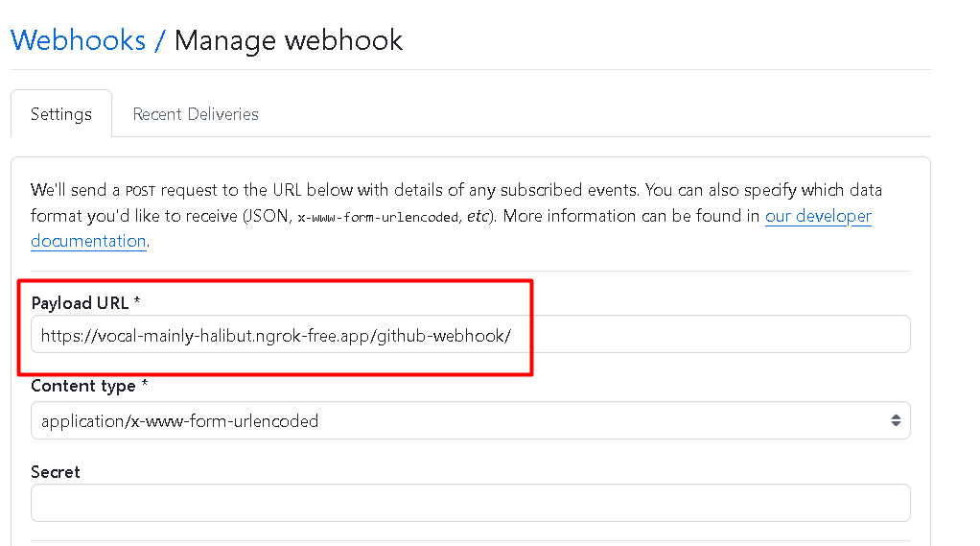Select the Settings tab
The width and height of the screenshot is (980, 546).
click(61, 114)
